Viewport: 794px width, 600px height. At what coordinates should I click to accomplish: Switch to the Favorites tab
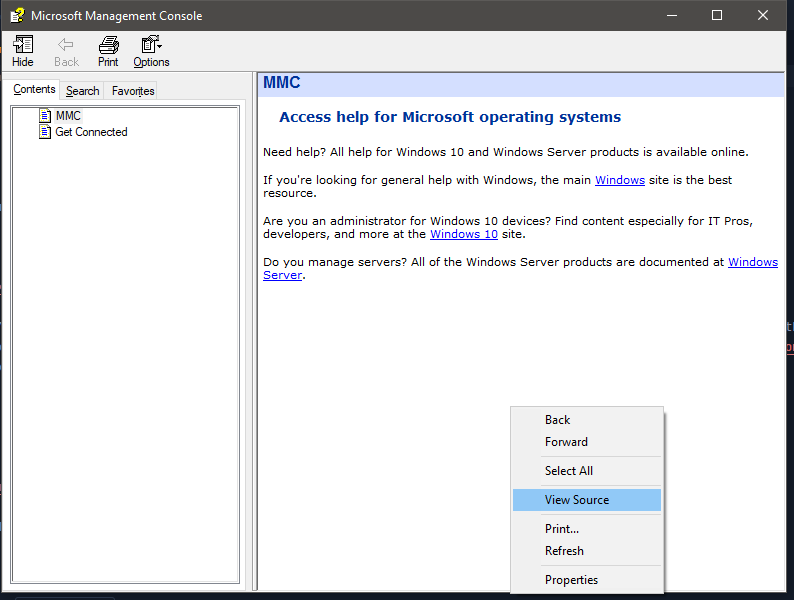(133, 91)
